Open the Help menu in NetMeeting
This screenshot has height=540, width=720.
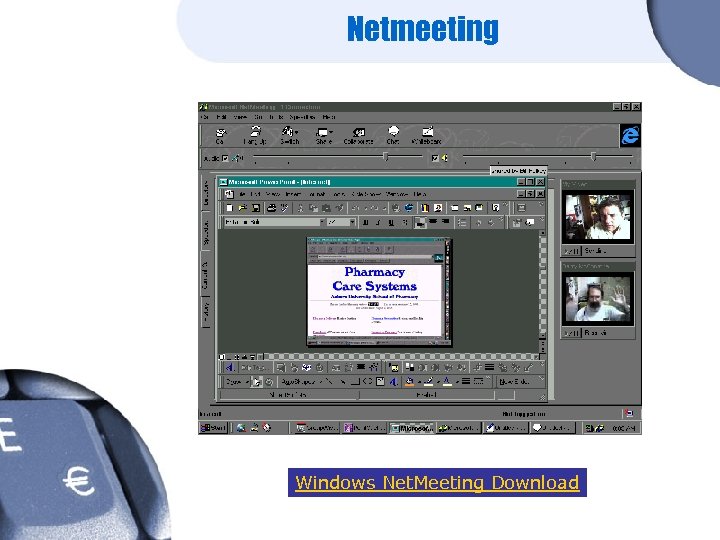(x=329, y=117)
